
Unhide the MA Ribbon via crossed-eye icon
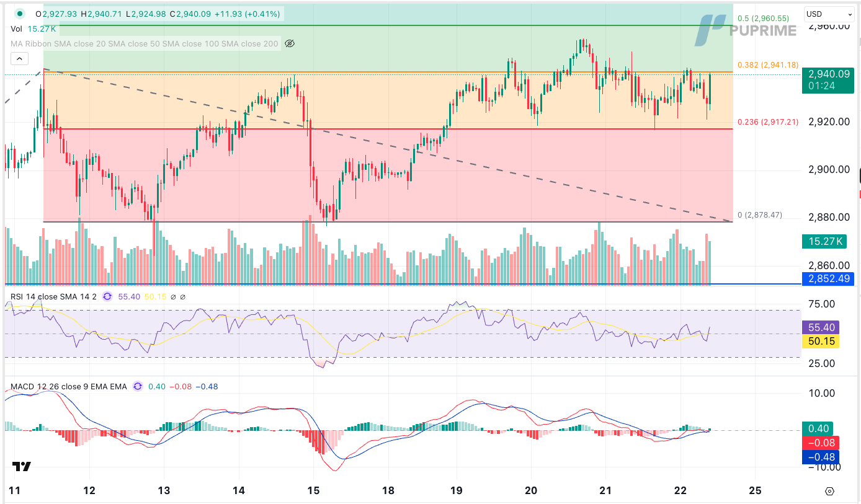289,43
